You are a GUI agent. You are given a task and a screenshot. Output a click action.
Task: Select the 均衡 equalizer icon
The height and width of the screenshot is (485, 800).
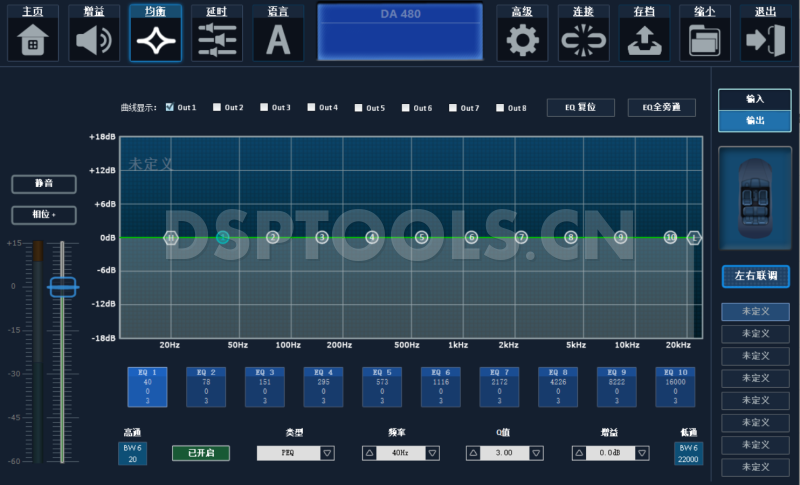point(156,33)
